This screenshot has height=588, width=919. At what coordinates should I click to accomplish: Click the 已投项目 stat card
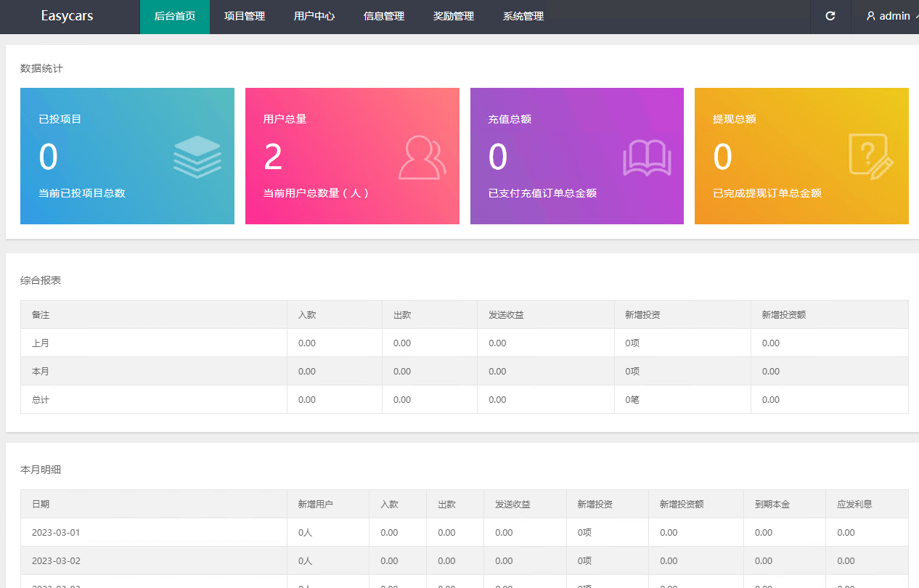pyautogui.click(x=127, y=156)
